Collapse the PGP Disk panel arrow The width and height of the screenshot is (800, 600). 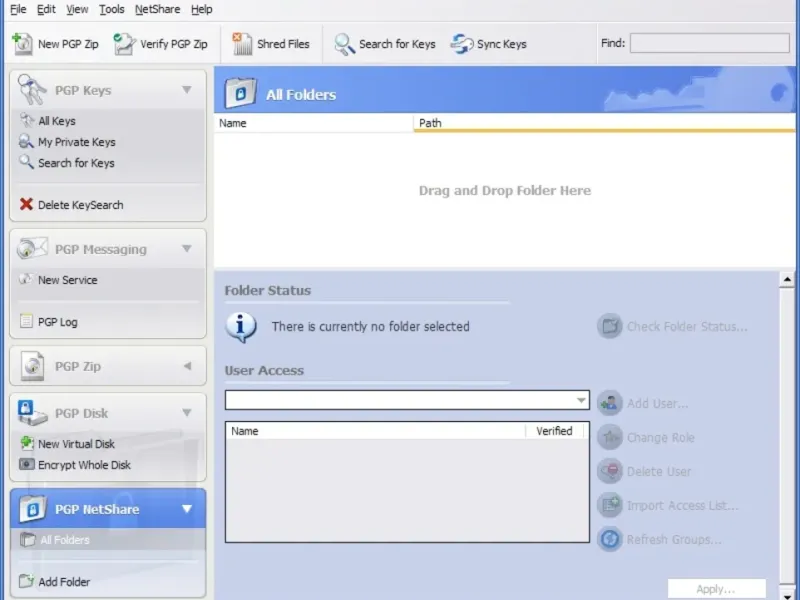[x=187, y=412]
